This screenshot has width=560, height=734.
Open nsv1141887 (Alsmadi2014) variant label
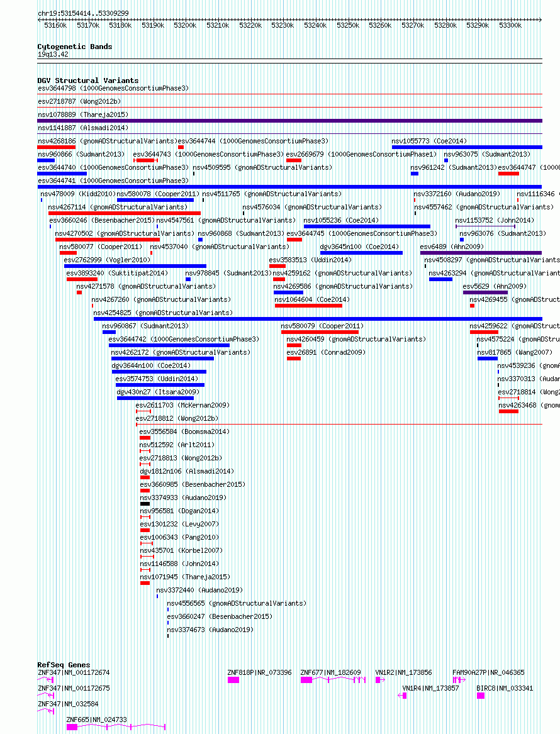(83, 128)
